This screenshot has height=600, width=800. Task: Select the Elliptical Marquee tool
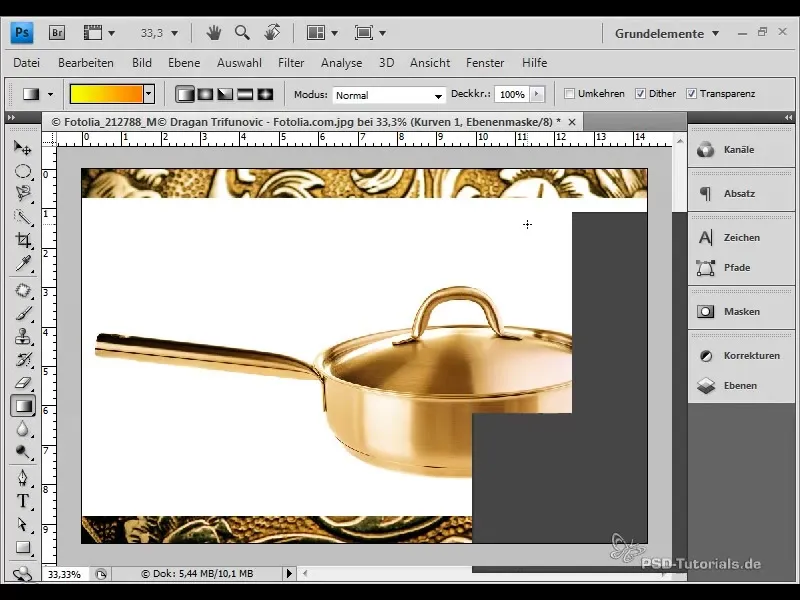pyautogui.click(x=22, y=171)
